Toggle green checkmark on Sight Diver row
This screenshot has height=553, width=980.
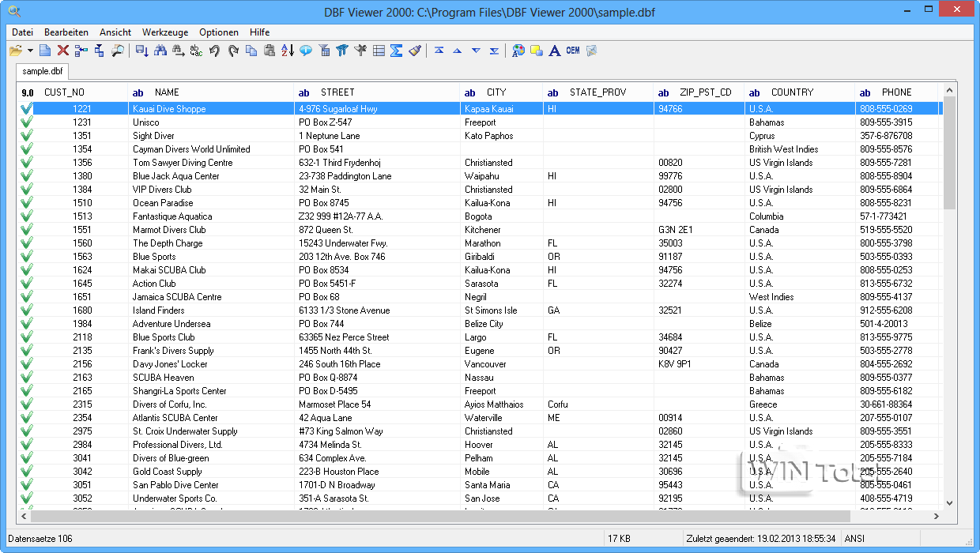27,136
